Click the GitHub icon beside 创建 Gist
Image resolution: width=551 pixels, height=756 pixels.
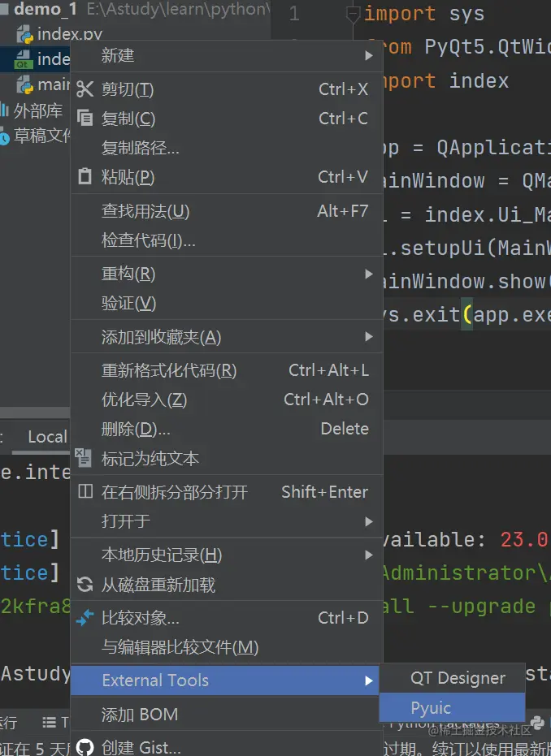click(x=85, y=747)
